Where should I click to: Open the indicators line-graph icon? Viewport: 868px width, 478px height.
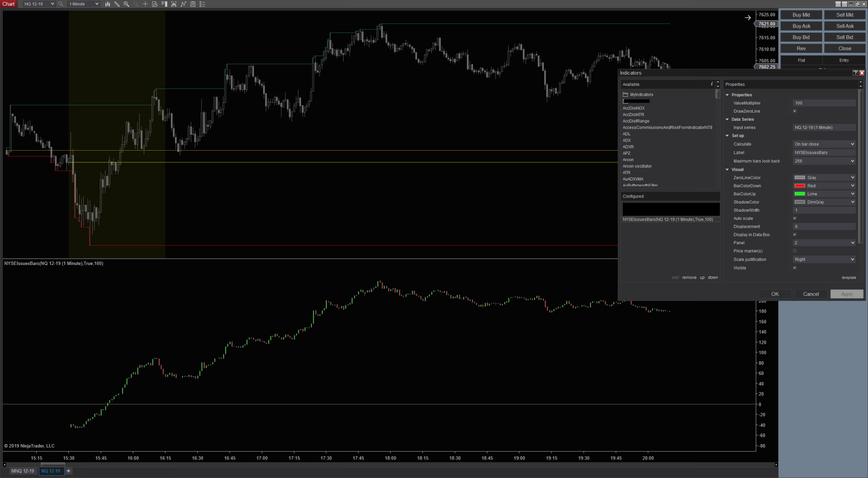183,4
